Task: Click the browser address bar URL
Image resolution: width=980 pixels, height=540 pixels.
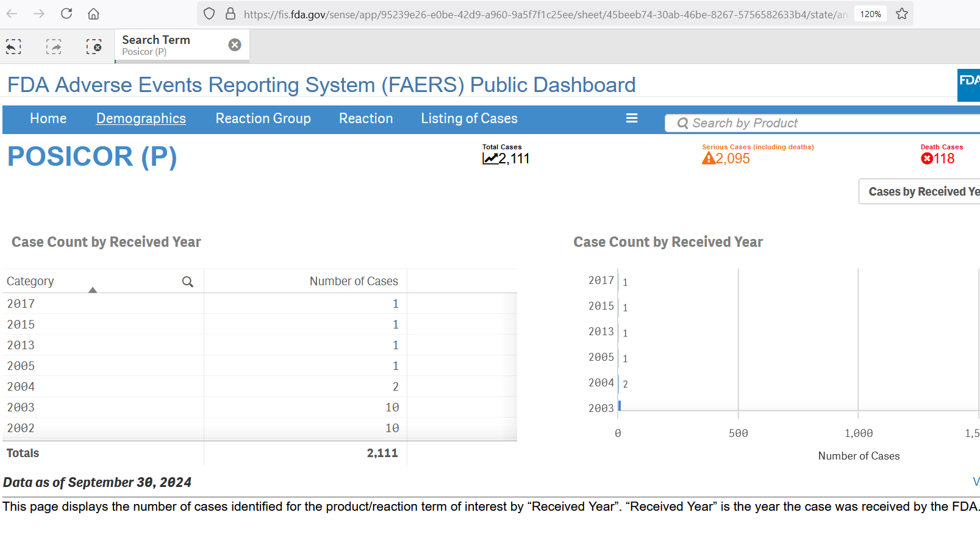Action: coord(545,14)
